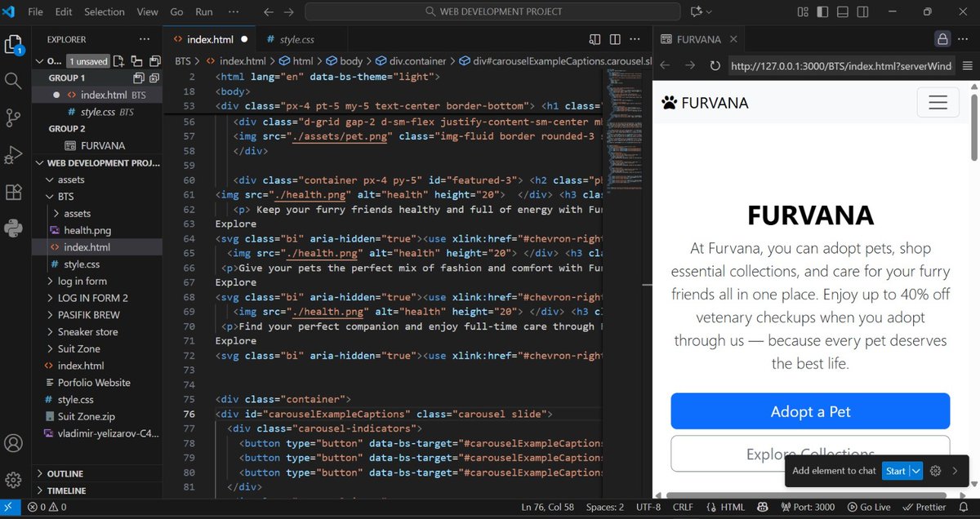The width and height of the screenshot is (980, 519).
Task: Open the Extensions view
Action: 13,192
